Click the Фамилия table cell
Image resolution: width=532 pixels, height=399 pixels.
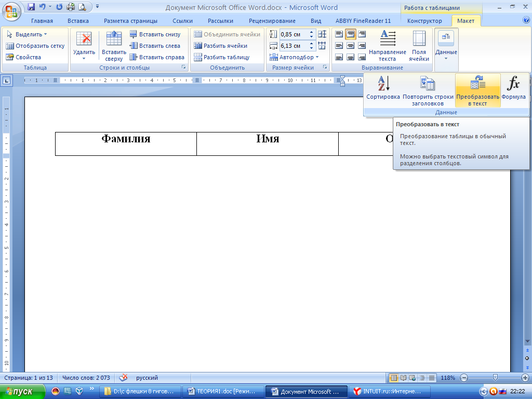[x=126, y=144]
